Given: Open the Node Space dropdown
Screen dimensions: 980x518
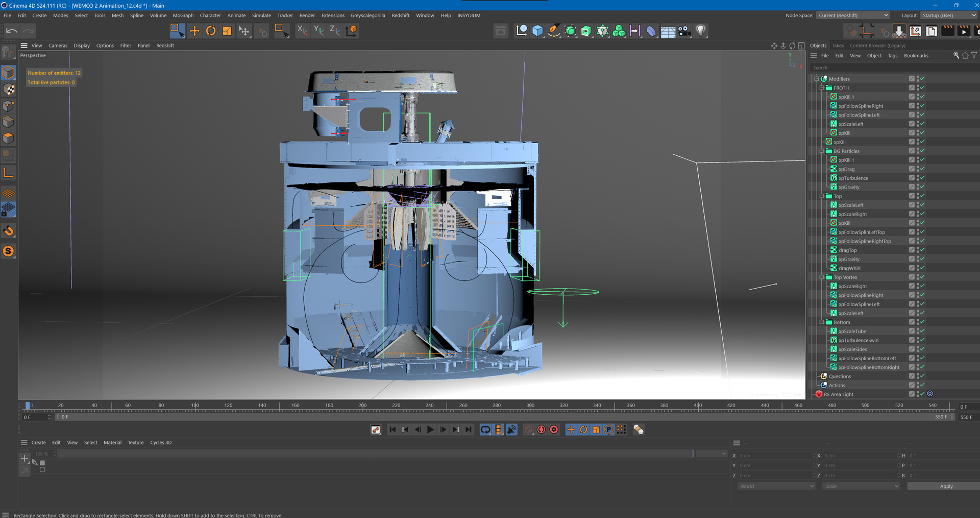Looking at the screenshot, I should pos(852,15).
